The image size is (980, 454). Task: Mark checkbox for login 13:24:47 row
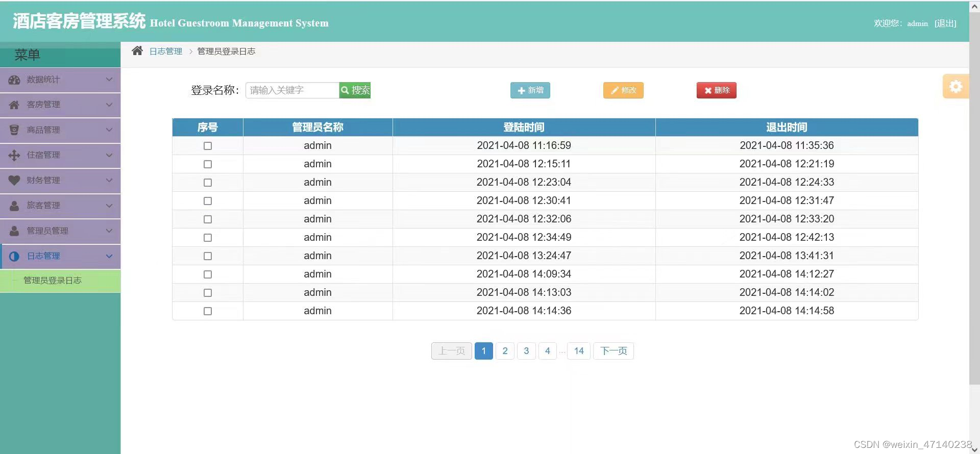(208, 256)
